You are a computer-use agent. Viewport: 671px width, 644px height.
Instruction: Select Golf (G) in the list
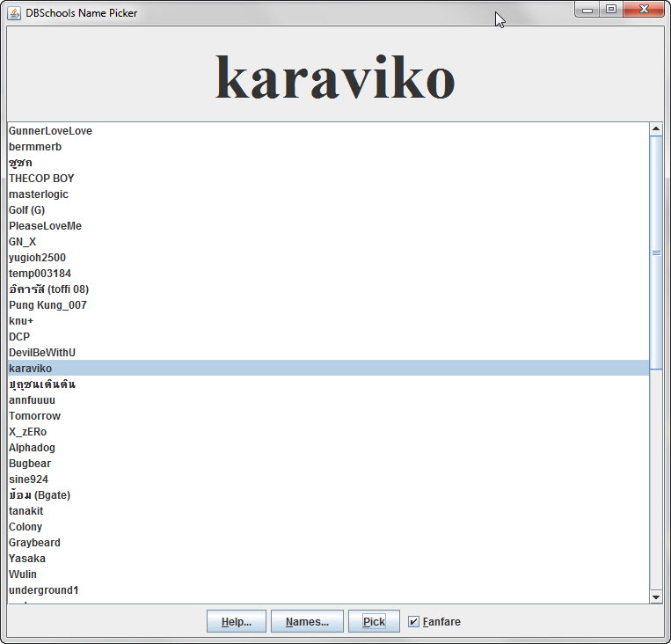coord(328,210)
